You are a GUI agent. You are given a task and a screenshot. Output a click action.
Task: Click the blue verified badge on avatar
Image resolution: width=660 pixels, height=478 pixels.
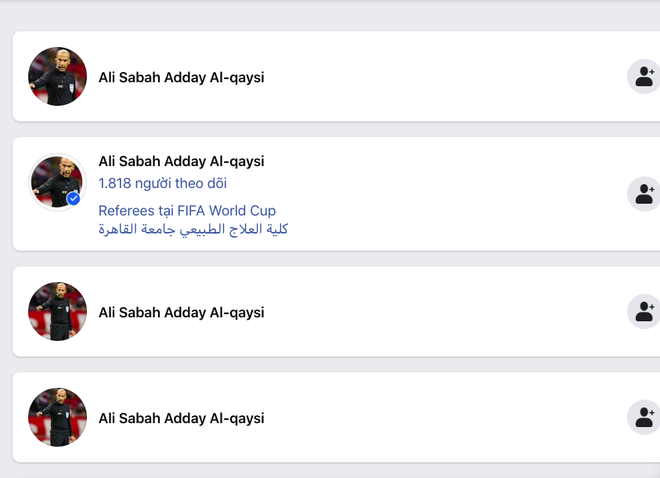73,198
